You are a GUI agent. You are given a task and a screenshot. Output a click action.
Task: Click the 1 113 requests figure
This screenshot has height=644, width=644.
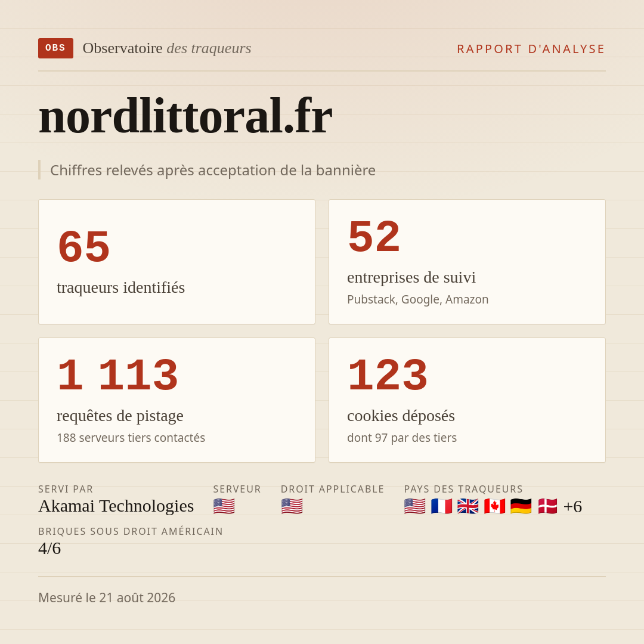118,374
